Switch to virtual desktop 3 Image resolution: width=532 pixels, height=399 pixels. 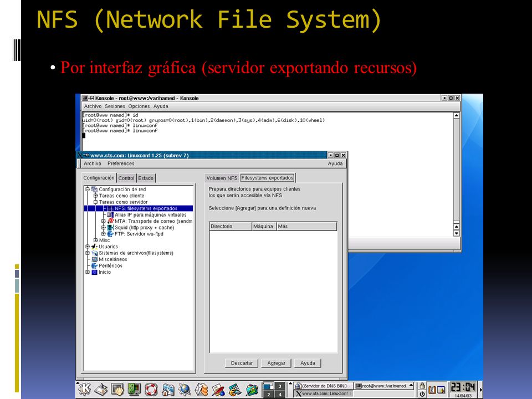click(x=280, y=386)
